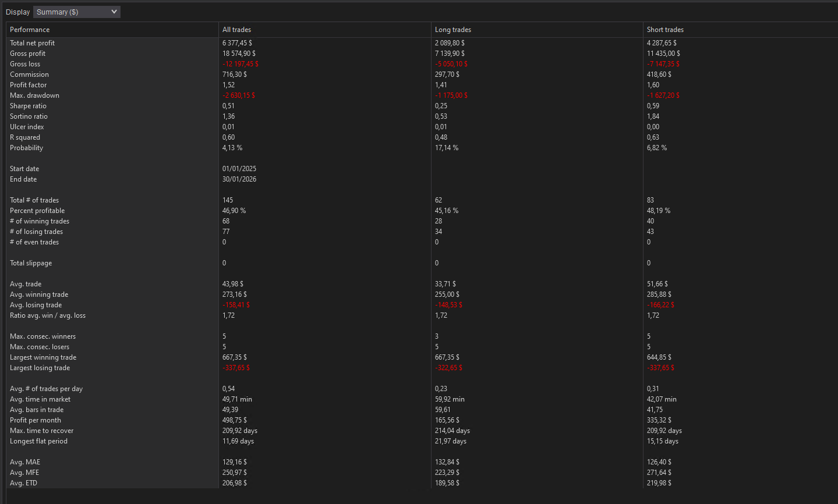Select the Display label next to the dropdown
The width and height of the screenshot is (838, 504).
[17, 12]
